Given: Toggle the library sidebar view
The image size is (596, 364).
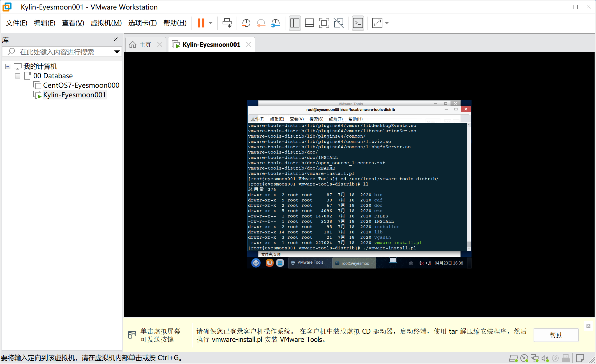Looking at the screenshot, I should 295,23.
